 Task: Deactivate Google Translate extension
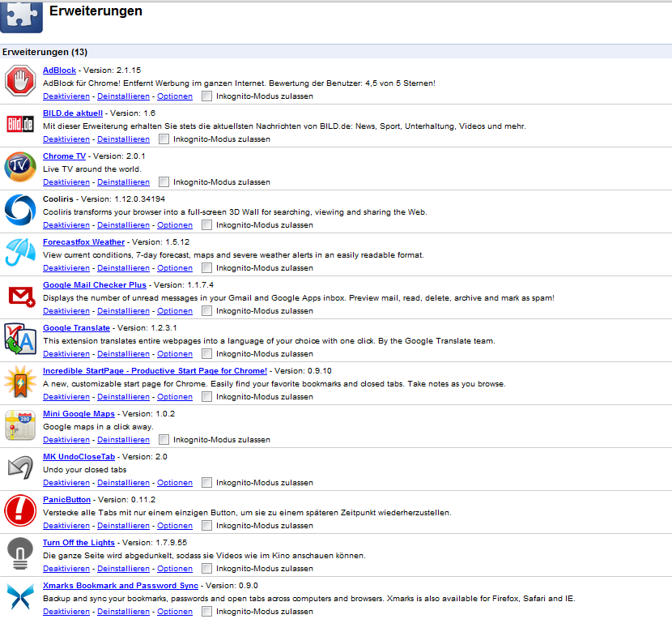[66, 353]
